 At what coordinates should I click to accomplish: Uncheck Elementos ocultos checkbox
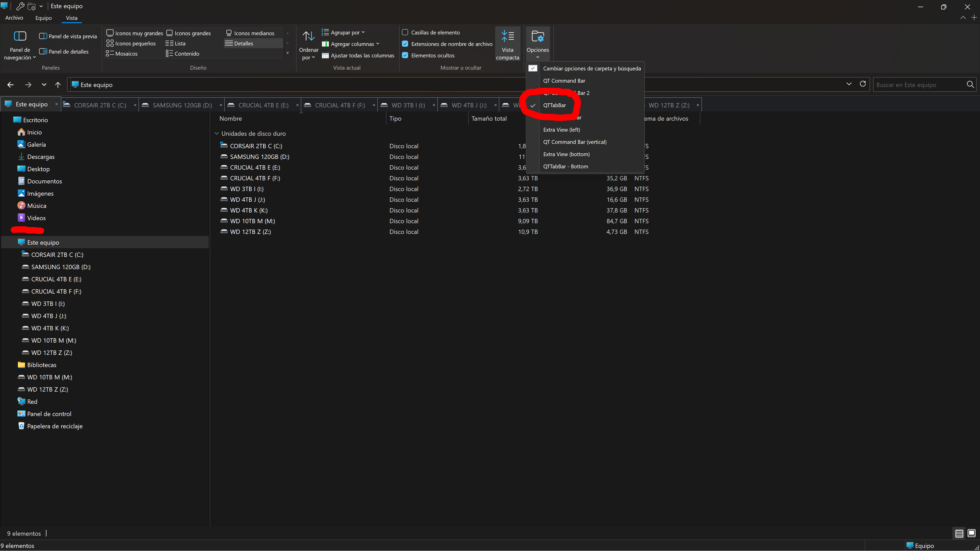coord(405,55)
